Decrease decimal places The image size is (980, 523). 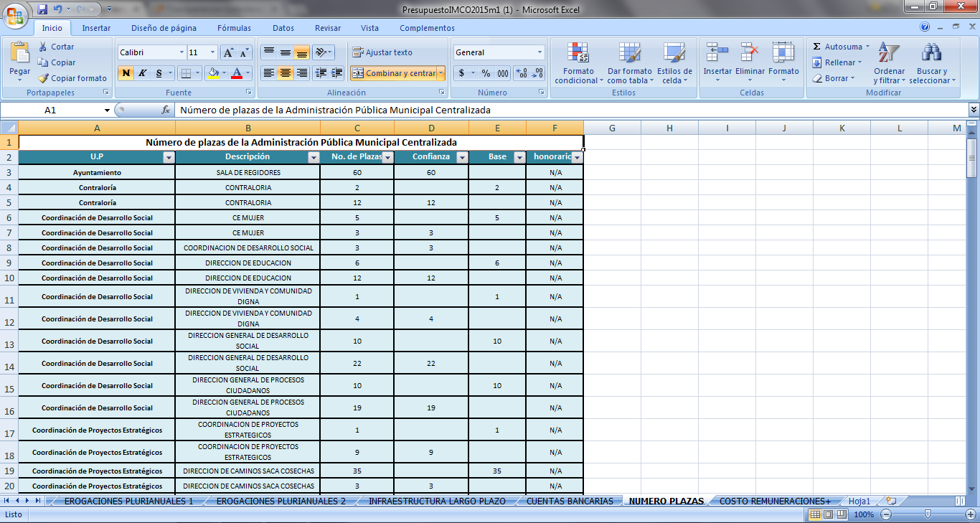537,73
